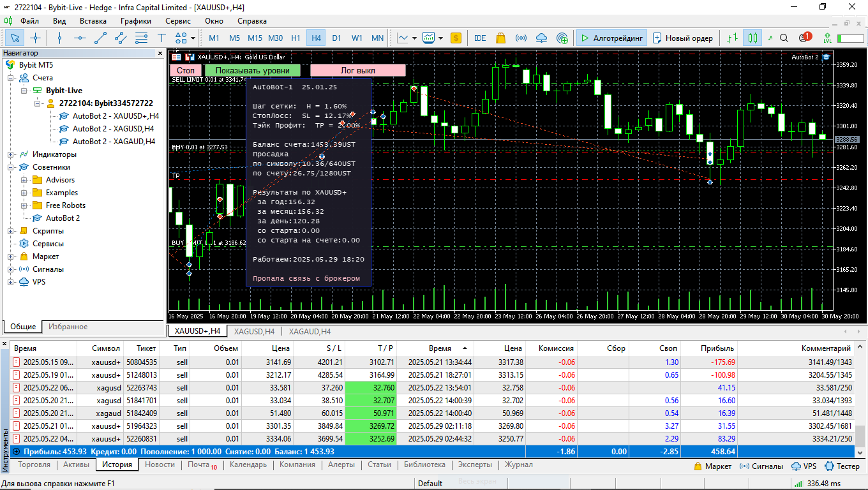Image resolution: width=868 pixels, height=490 pixels.
Task: Sort history by Символ column header
Action: click(100, 348)
